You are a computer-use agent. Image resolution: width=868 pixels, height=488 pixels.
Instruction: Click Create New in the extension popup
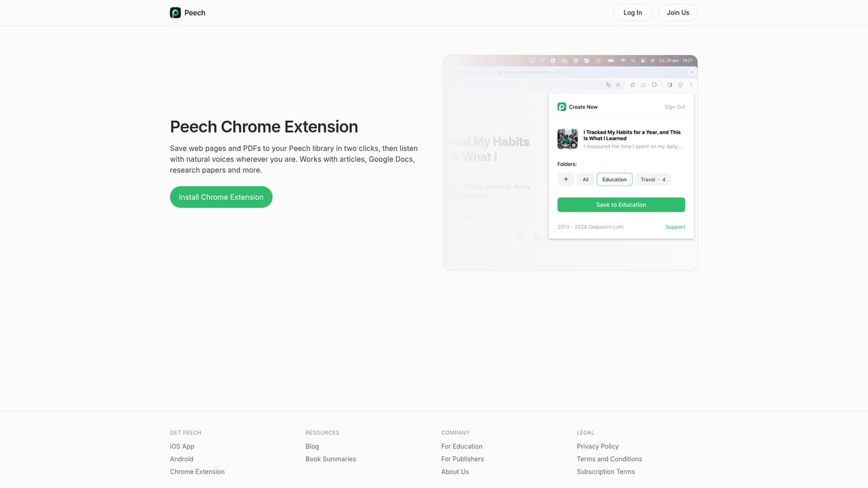[583, 107]
